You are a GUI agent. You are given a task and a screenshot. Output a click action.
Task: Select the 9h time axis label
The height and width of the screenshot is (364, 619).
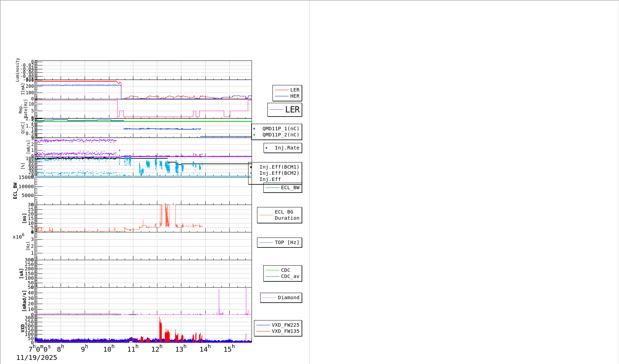point(84,349)
